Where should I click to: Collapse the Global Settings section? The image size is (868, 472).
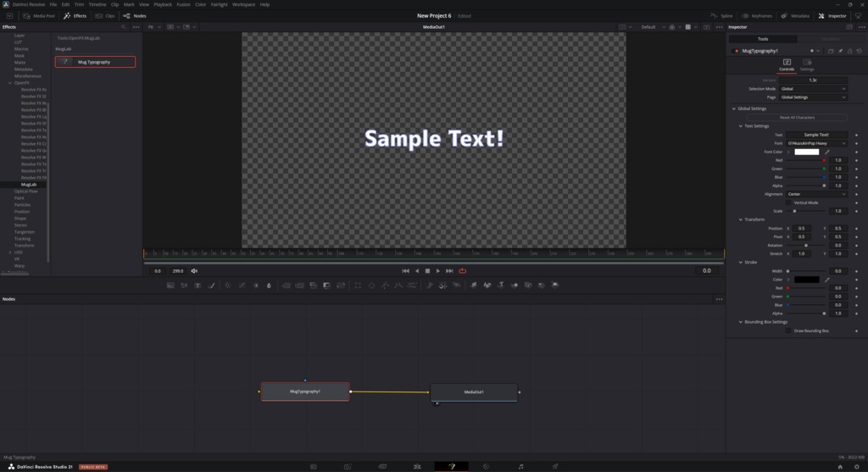(x=734, y=109)
